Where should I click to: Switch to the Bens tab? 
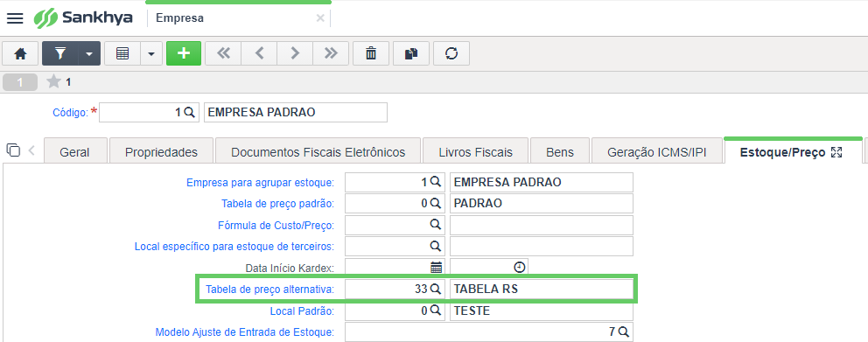[560, 152]
